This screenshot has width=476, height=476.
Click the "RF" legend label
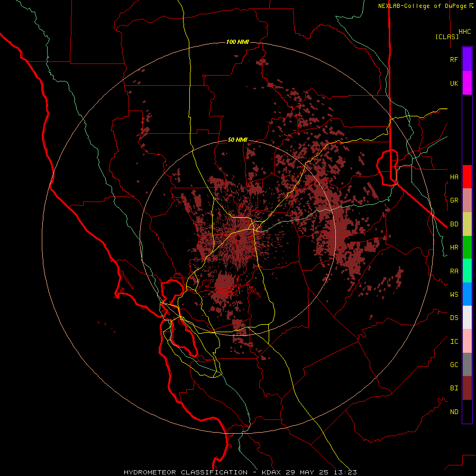(x=454, y=59)
